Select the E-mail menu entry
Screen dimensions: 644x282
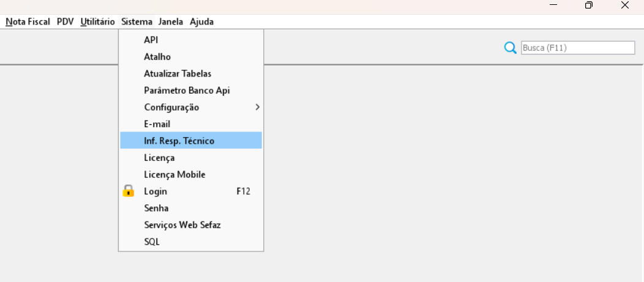(x=157, y=124)
